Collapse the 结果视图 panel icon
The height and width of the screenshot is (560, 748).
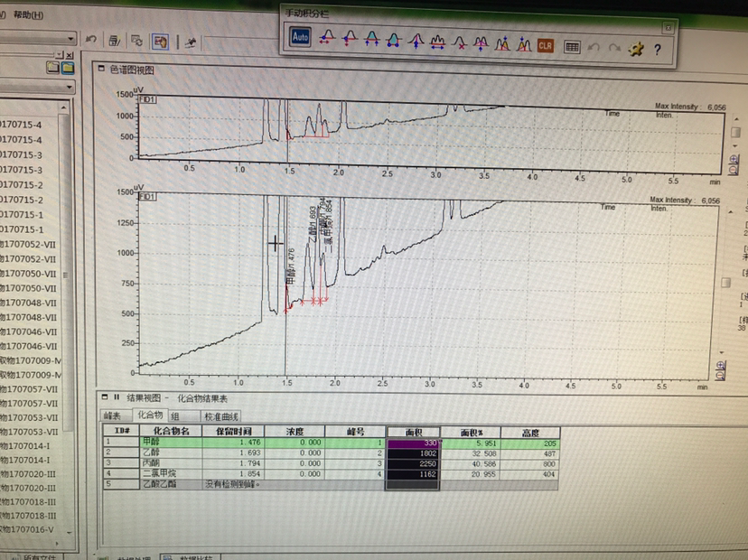[x=105, y=397]
